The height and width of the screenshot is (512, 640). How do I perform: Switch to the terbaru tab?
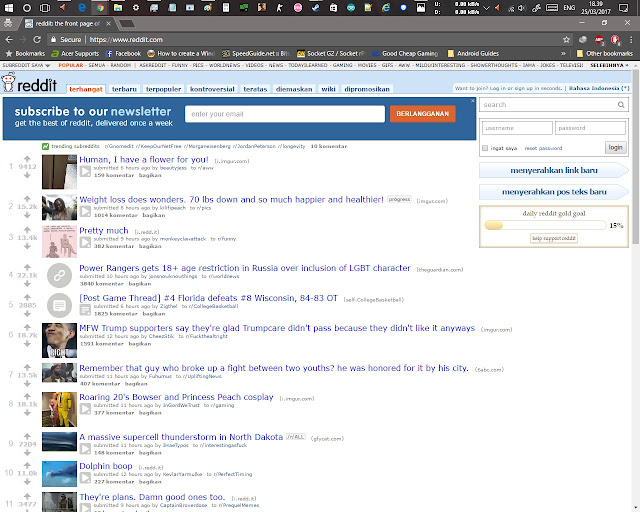(x=124, y=89)
